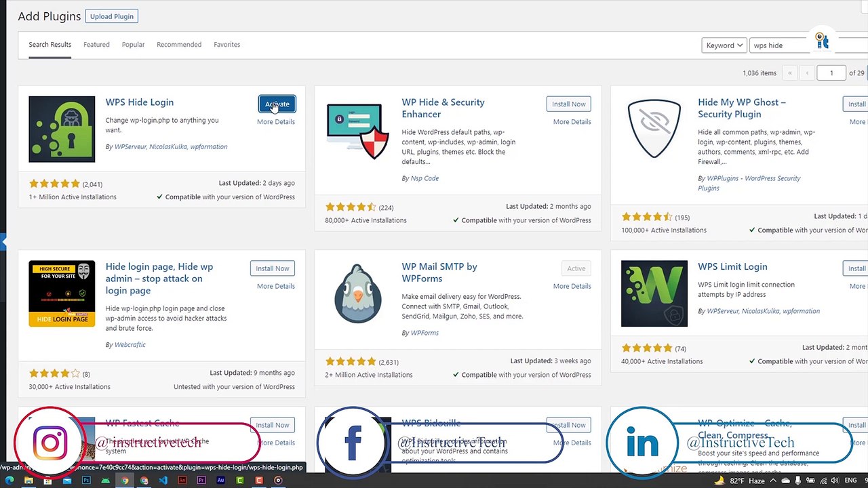The image size is (868, 488).
Task: Visit the WPPlugins - WordPress Security Plugins author link
Action: coord(749,183)
